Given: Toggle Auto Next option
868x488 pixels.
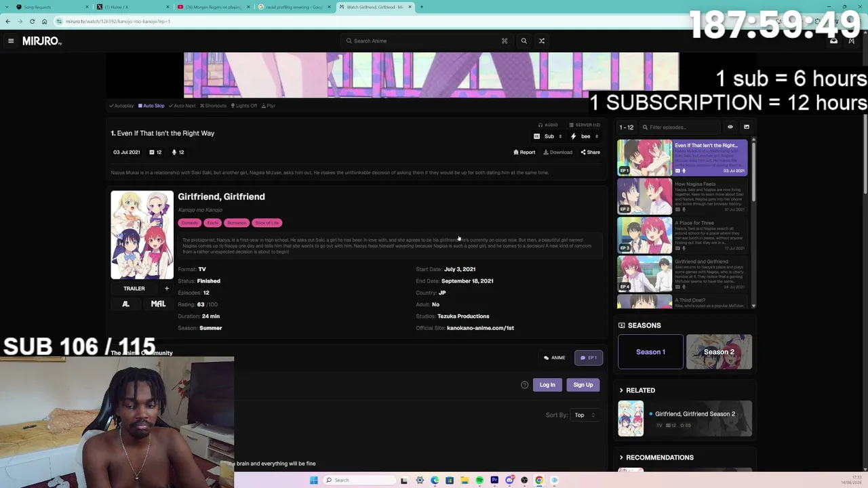Looking at the screenshot, I should 182,106.
